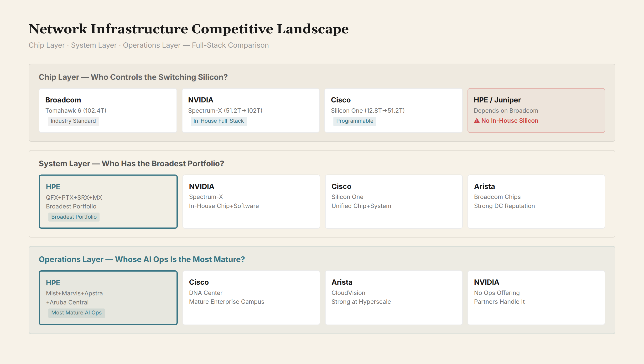644x364 pixels.
Task: Click the 'System Layer — Who Has' heading
Action: (x=131, y=163)
